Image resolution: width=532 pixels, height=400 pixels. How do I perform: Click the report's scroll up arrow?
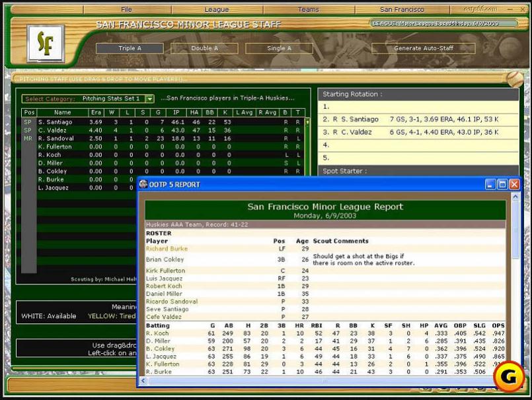click(x=515, y=197)
